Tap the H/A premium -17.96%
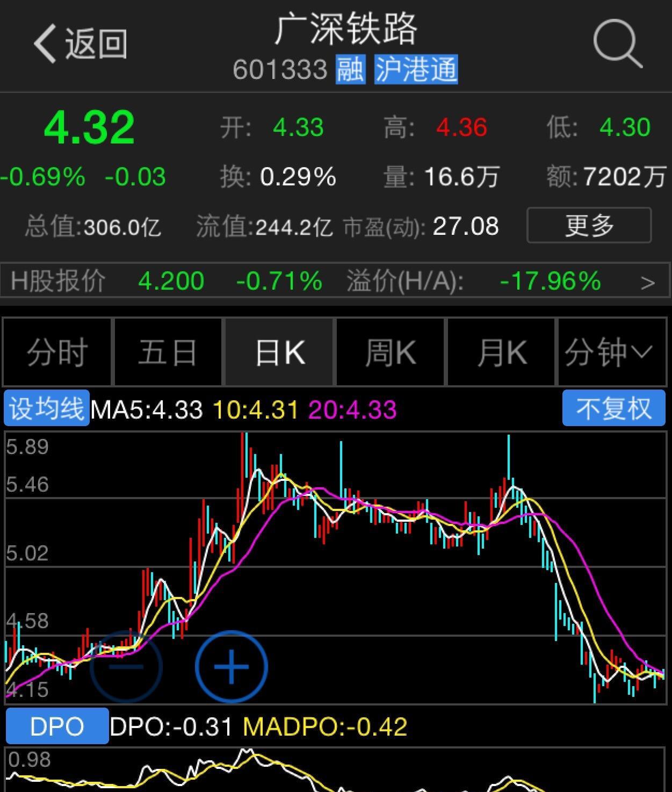 [x=551, y=281]
